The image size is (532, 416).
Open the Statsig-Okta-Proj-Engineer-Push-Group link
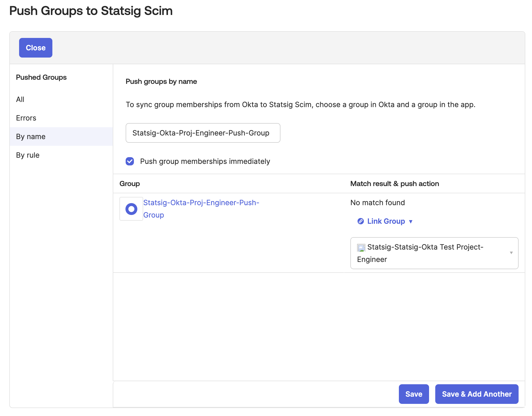[x=201, y=209]
